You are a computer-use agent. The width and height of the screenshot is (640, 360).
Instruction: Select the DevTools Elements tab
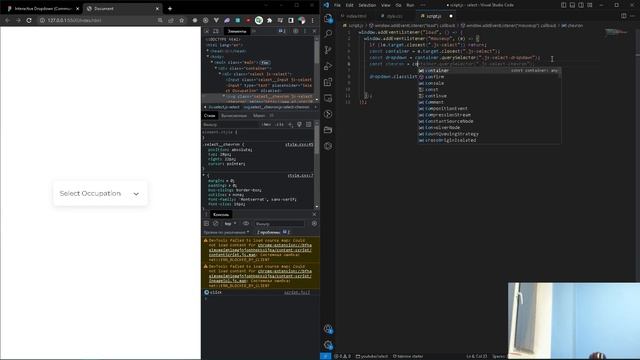point(237,31)
